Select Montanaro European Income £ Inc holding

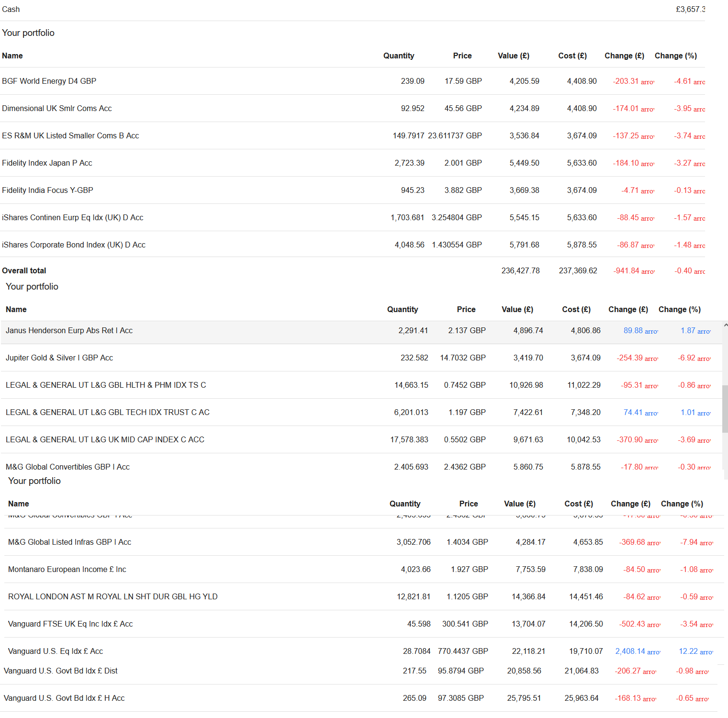click(x=67, y=570)
